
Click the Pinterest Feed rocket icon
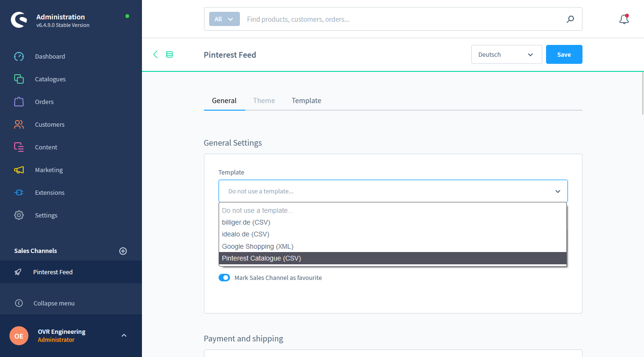(18, 272)
